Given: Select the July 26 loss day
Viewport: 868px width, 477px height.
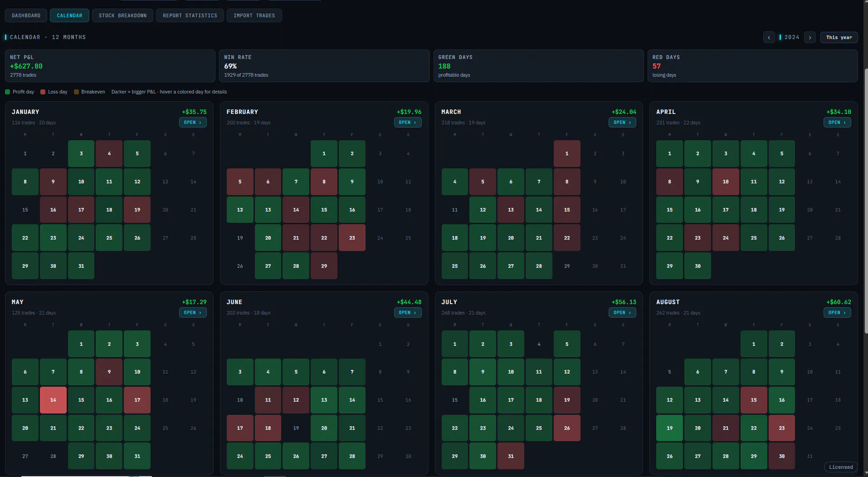Looking at the screenshot, I should [567, 428].
